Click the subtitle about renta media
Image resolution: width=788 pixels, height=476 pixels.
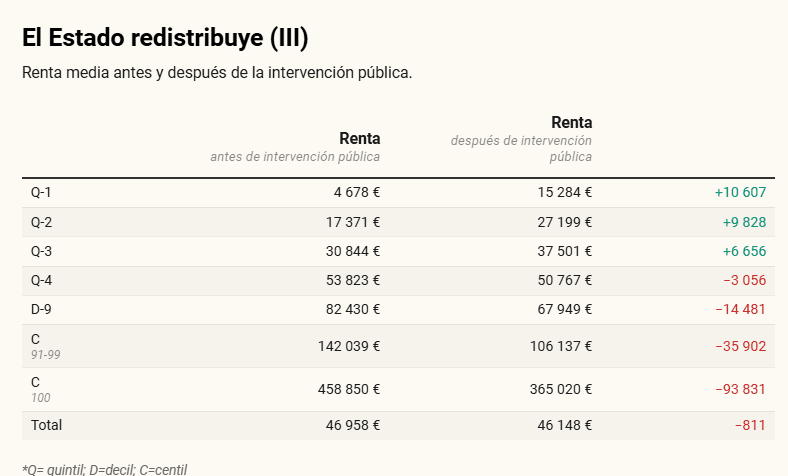(x=217, y=73)
